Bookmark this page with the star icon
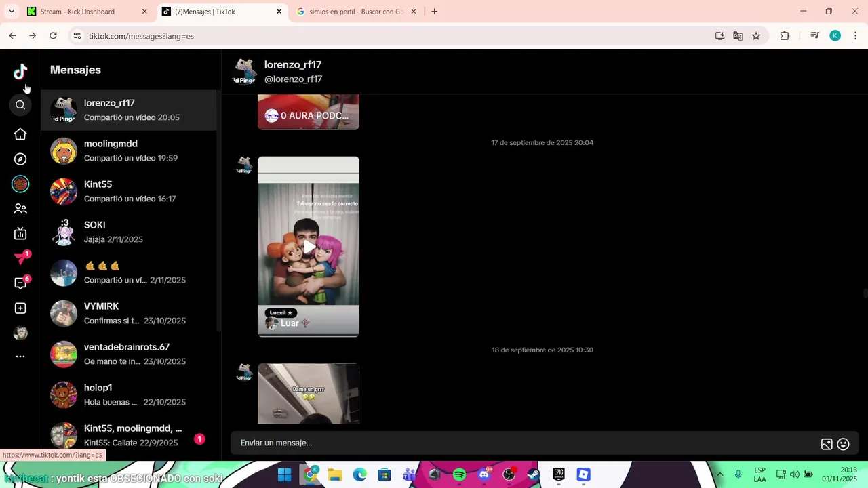 [x=756, y=36]
